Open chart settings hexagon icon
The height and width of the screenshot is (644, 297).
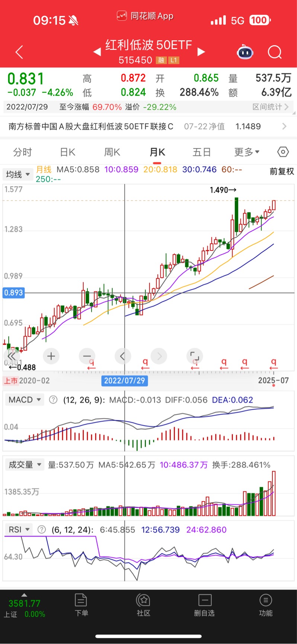(283, 152)
